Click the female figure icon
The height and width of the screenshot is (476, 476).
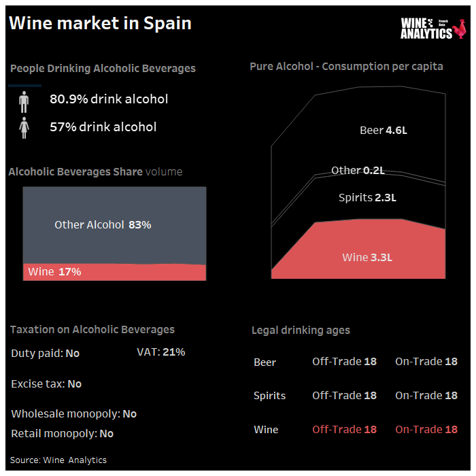(24, 128)
